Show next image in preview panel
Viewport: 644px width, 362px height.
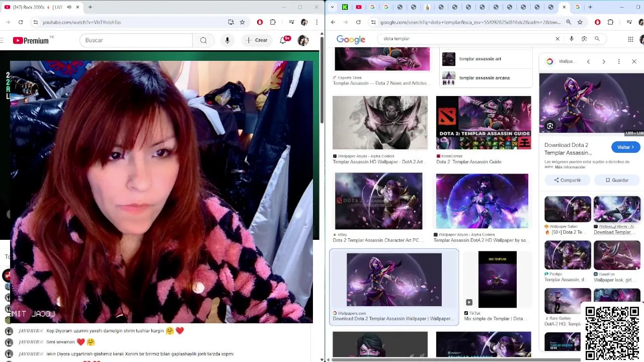click(x=604, y=61)
